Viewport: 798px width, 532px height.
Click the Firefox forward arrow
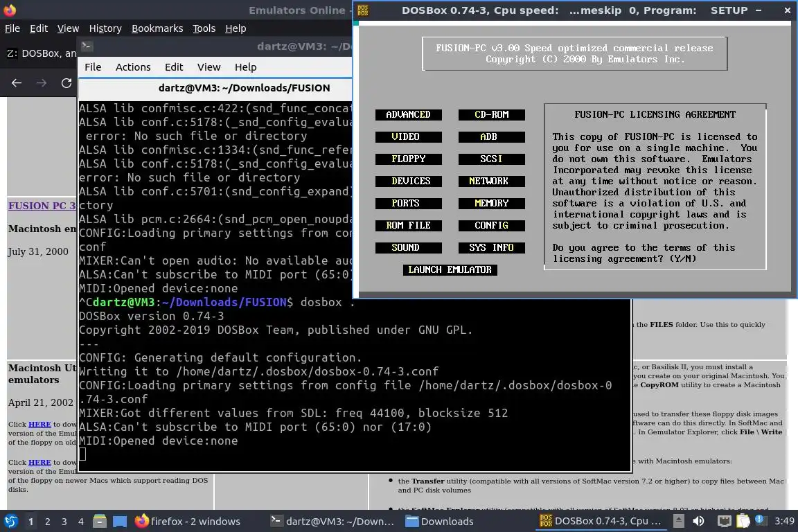click(42, 83)
